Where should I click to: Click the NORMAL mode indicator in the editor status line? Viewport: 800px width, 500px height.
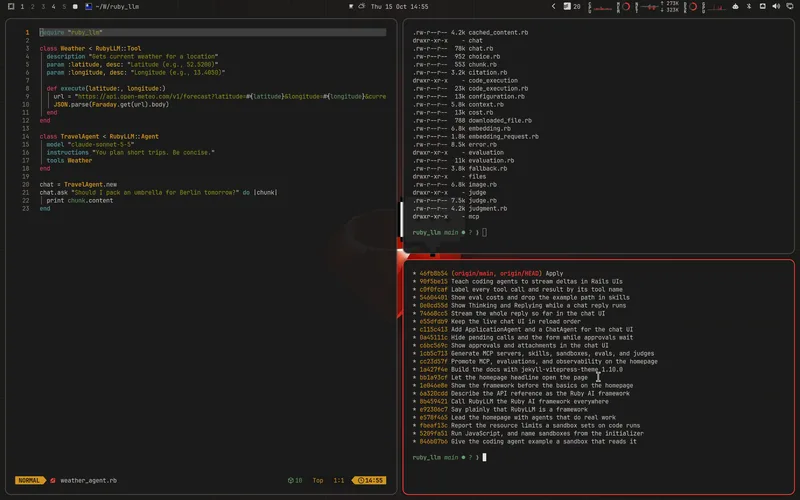30,481
